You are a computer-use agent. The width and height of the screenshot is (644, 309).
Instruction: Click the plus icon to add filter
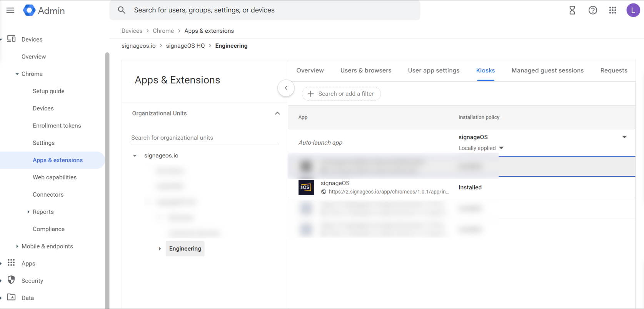[x=311, y=94]
